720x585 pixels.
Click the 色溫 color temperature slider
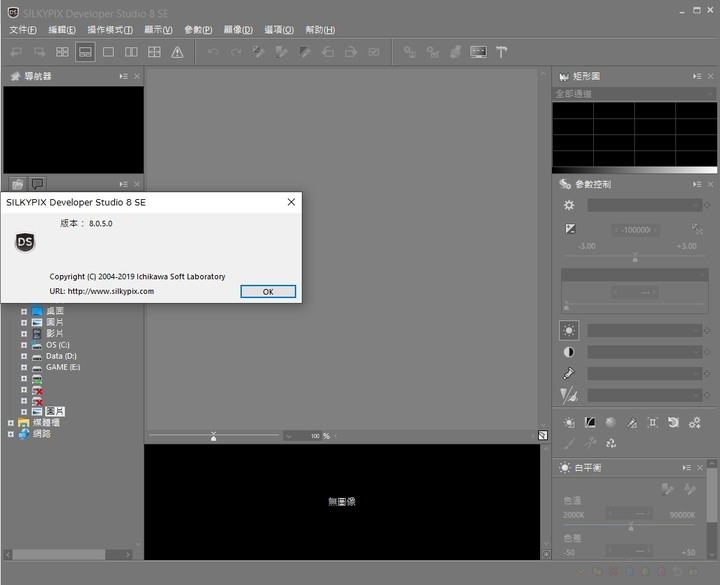click(x=631, y=526)
